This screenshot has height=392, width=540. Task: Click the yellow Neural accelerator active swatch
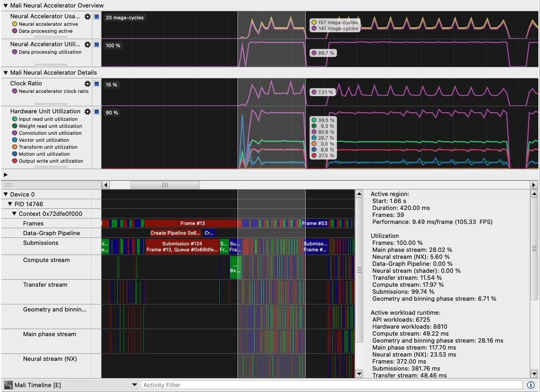point(15,24)
